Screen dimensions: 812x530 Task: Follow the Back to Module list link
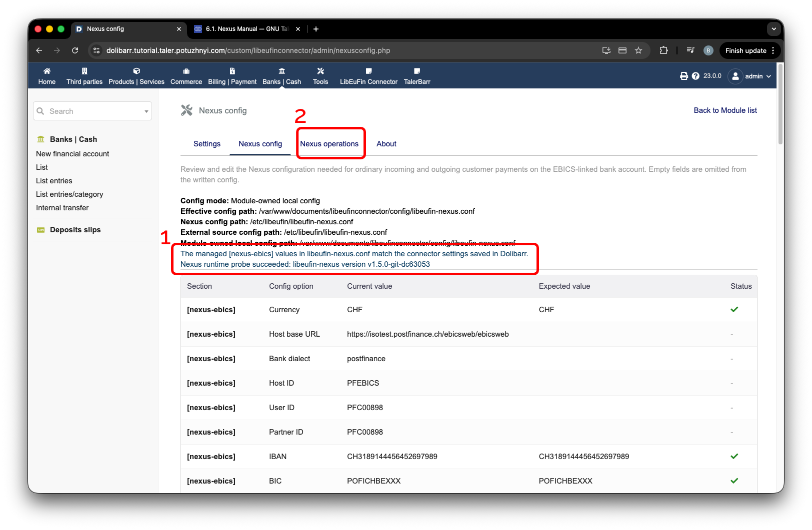click(x=725, y=110)
